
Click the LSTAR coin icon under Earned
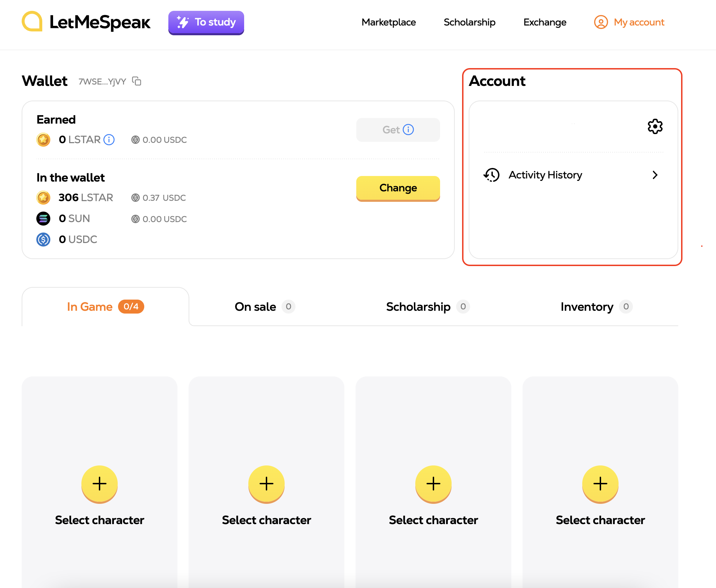pyautogui.click(x=43, y=140)
